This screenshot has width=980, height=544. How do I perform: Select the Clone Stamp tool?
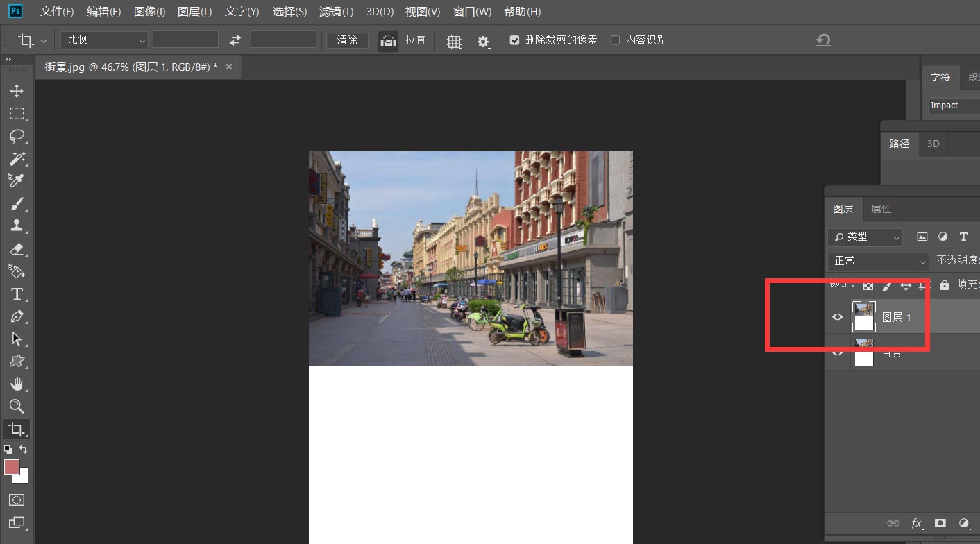(x=17, y=226)
